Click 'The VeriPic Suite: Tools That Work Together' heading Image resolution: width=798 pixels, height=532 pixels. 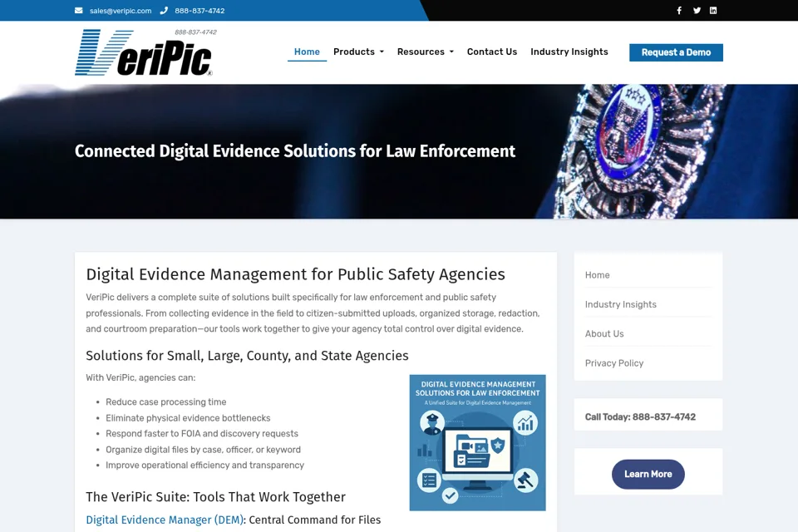click(216, 497)
